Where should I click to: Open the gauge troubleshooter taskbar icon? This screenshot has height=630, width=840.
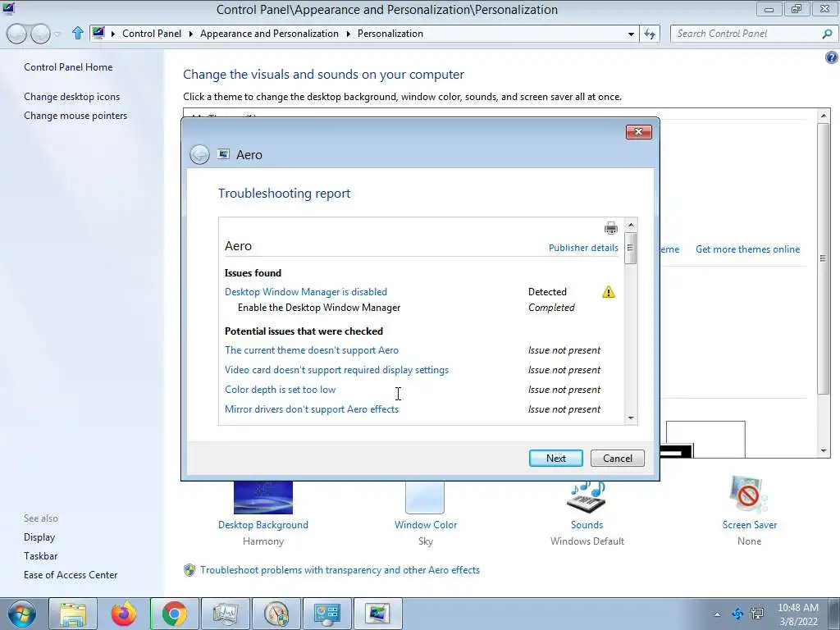(276, 614)
